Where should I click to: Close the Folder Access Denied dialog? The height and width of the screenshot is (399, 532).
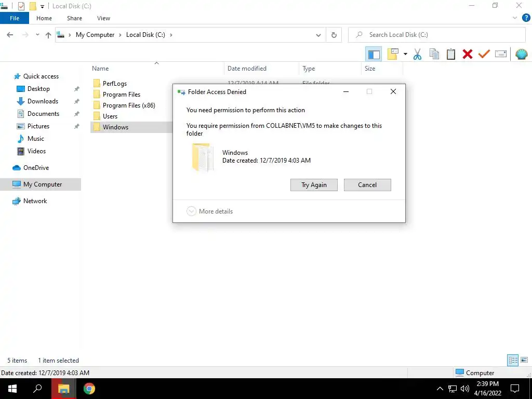[x=393, y=91]
